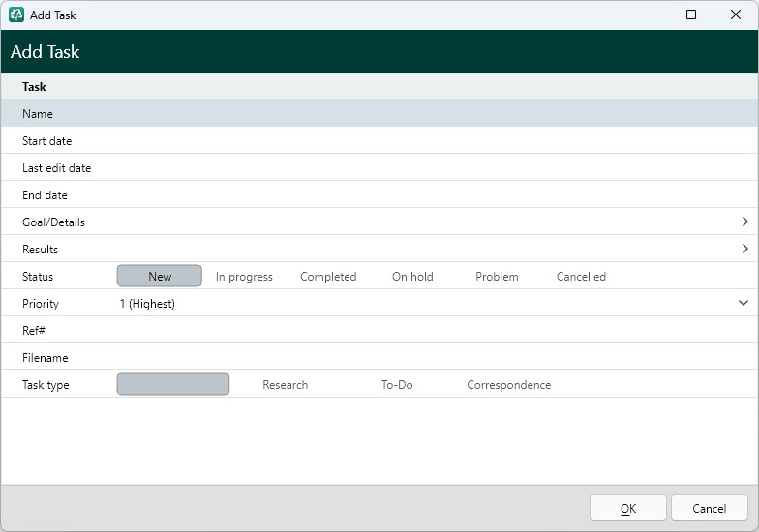Click the Last edit date field
Image resolution: width=759 pixels, height=532 pixels.
(x=435, y=168)
